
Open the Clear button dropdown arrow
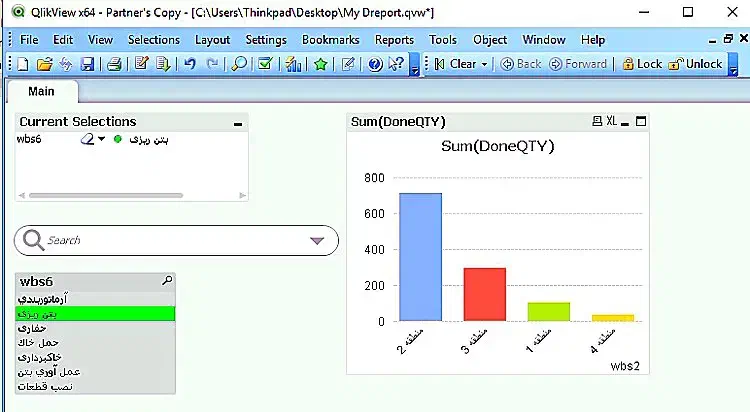(x=485, y=64)
